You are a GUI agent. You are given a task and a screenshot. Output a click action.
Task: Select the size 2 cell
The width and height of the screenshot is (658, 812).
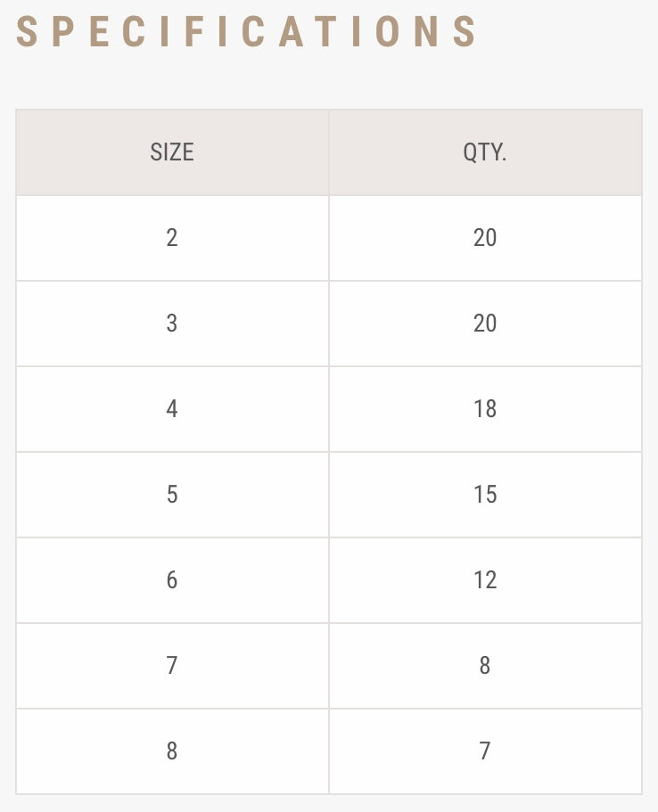click(172, 238)
